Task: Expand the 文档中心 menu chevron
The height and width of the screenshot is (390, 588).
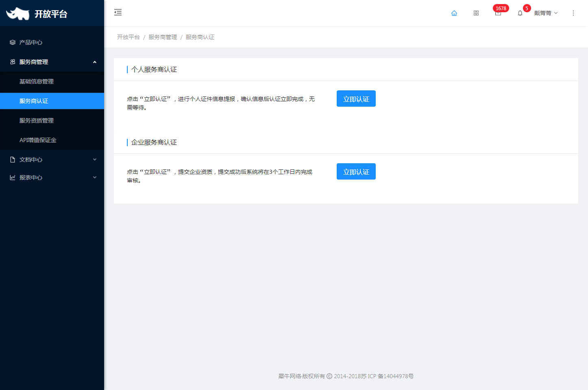Action: 95,160
